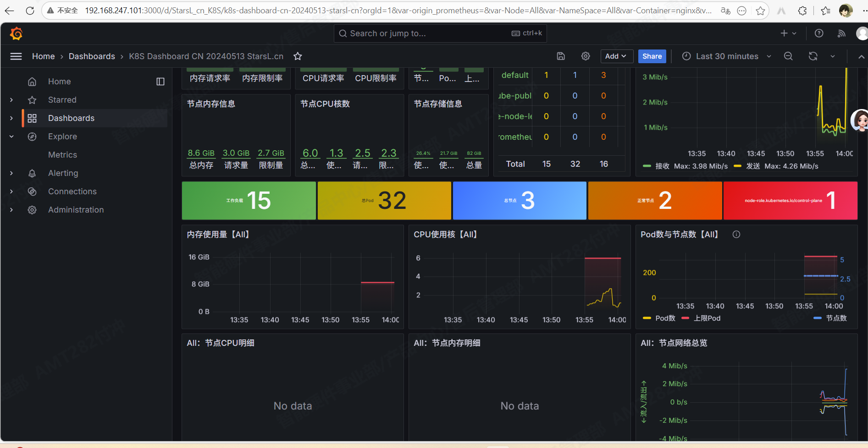Open browser extensions puzzle icon

(802, 11)
